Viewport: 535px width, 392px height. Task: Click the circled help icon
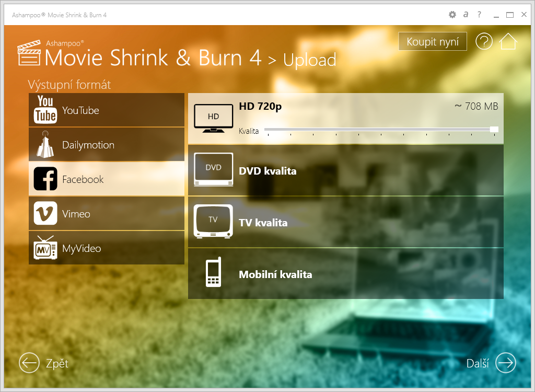(484, 41)
